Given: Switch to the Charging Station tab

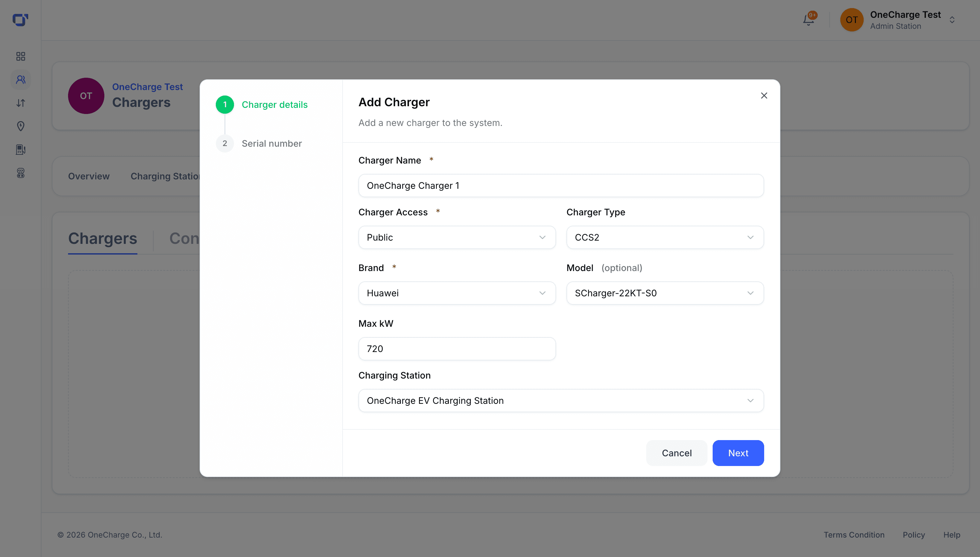Looking at the screenshot, I should coord(165,176).
